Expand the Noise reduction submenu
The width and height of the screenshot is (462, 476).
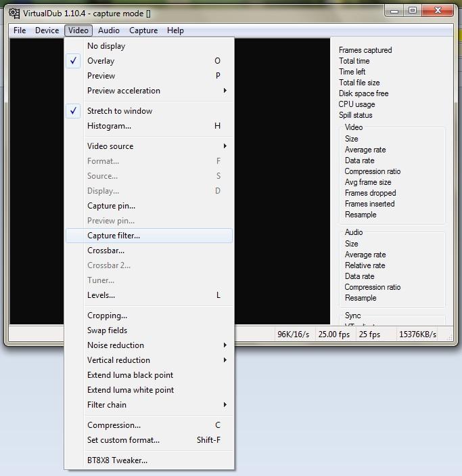click(149, 345)
